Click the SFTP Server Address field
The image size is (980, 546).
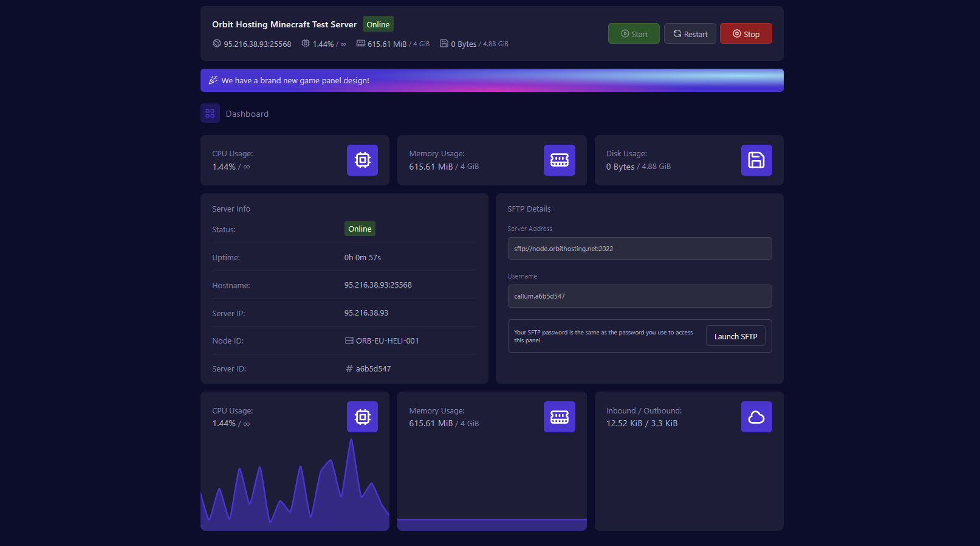click(639, 249)
